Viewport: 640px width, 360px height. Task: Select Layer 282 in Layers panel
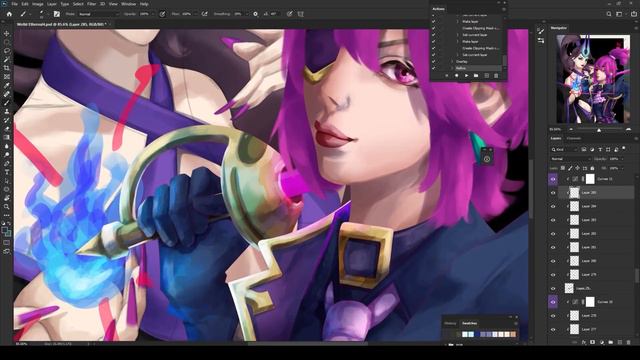point(596,233)
